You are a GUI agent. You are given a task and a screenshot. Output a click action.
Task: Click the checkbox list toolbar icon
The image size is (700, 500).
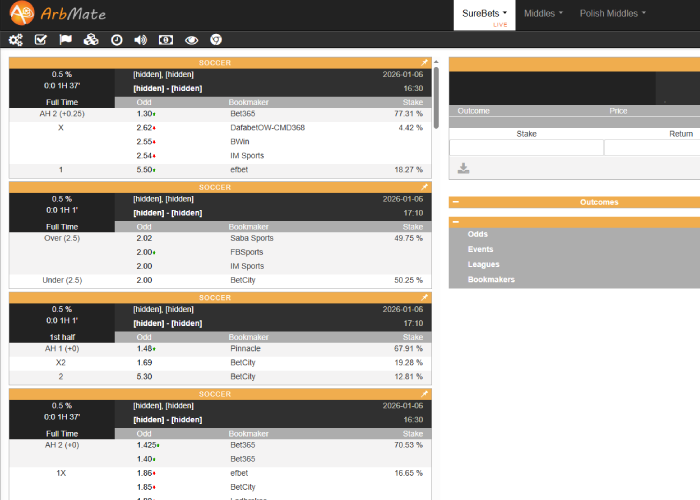click(41, 40)
